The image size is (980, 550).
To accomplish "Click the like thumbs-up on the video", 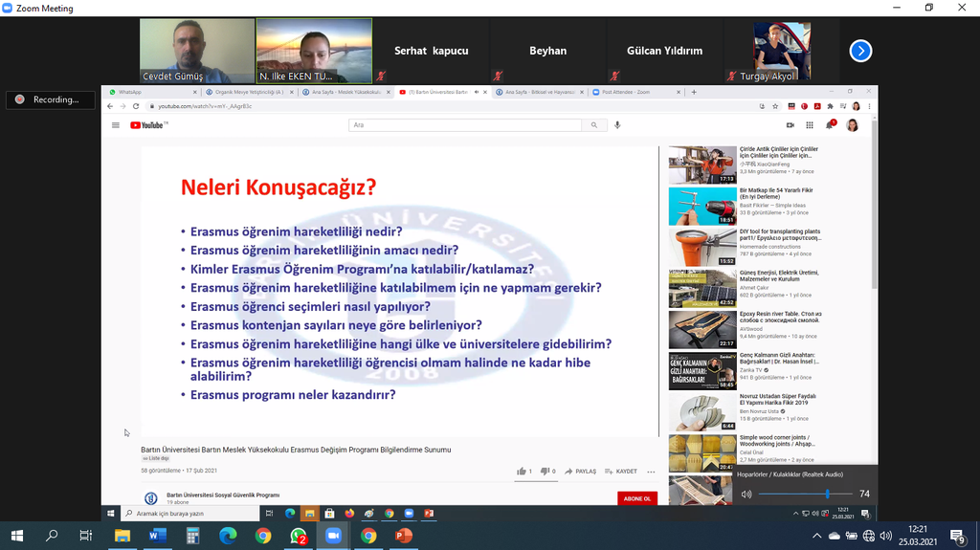I will [x=523, y=472].
